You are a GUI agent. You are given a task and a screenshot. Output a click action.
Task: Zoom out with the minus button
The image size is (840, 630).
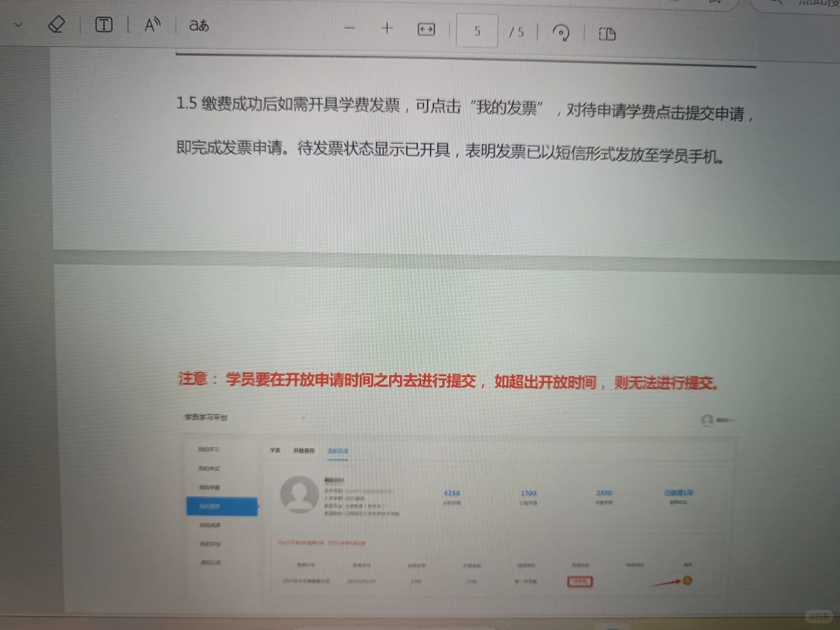tap(349, 28)
